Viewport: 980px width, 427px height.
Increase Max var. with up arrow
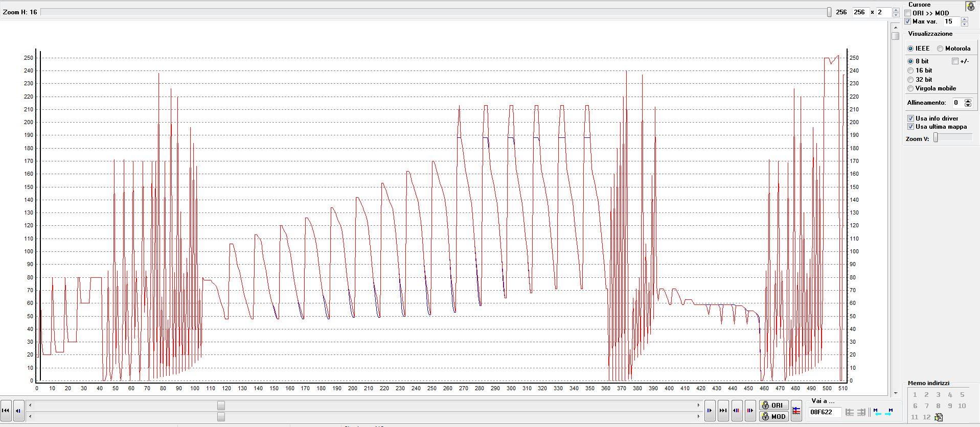pos(964,19)
